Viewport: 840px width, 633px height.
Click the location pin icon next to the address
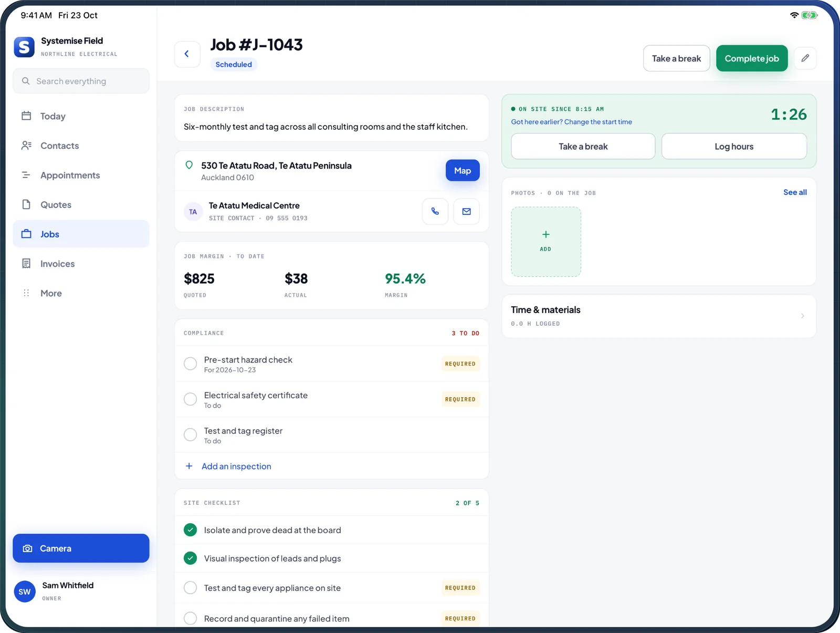[190, 165]
